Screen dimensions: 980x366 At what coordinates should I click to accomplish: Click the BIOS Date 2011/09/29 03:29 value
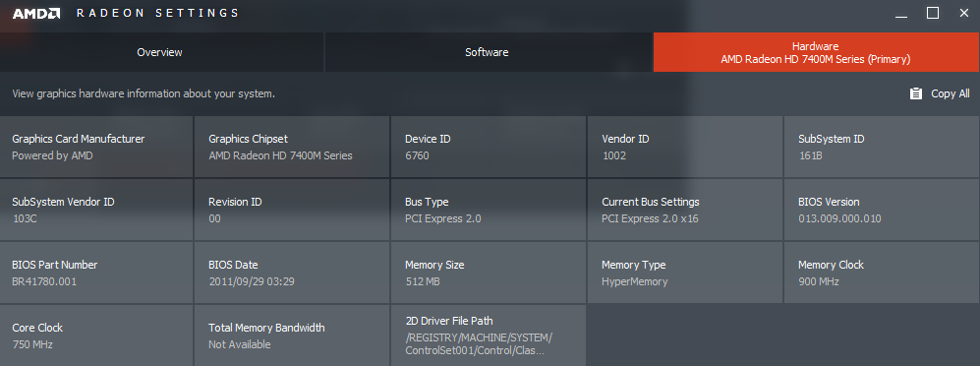pos(252,281)
